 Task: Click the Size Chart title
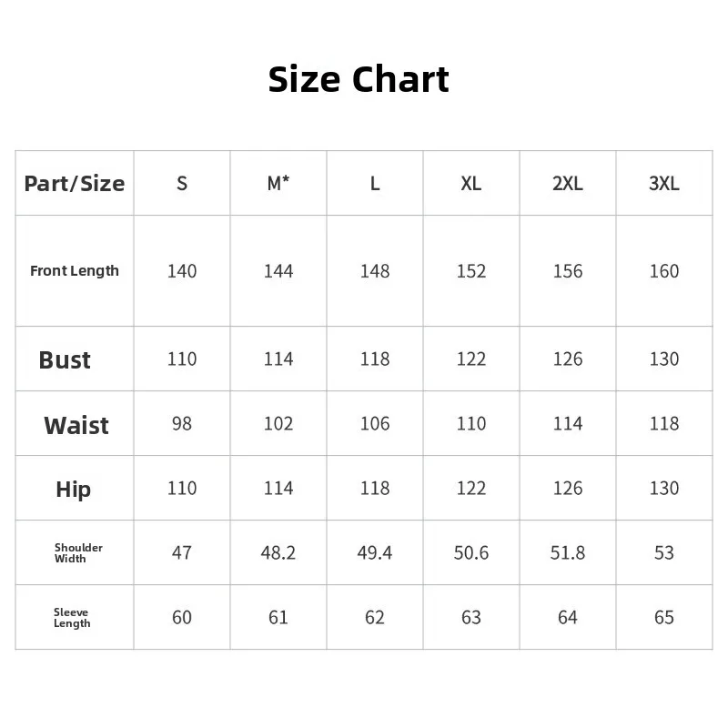359,79
